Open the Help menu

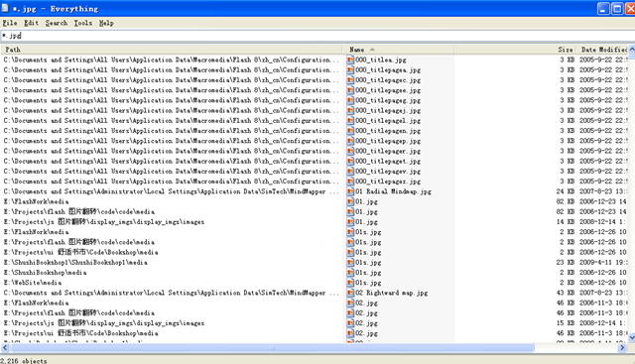click(106, 23)
